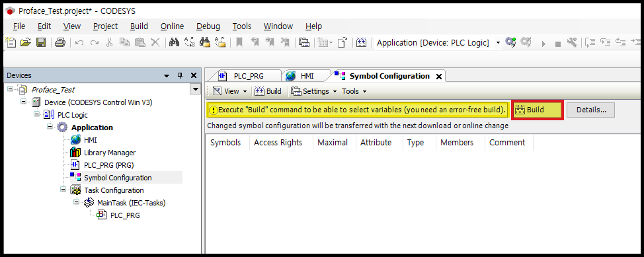Image resolution: width=644 pixels, height=257 pixels.
Task: Click the Details... button
Action: [590, 110]
